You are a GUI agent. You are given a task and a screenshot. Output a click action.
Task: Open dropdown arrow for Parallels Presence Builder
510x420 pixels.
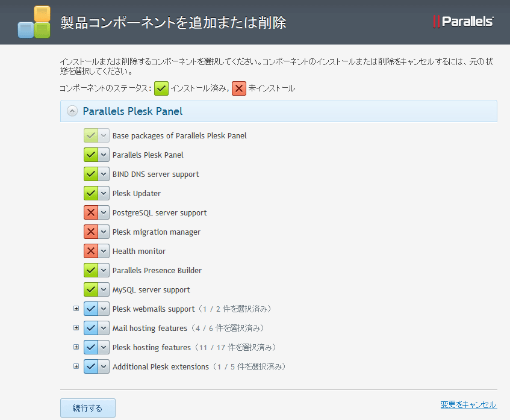pyautogui.click(x=104, y=271)
